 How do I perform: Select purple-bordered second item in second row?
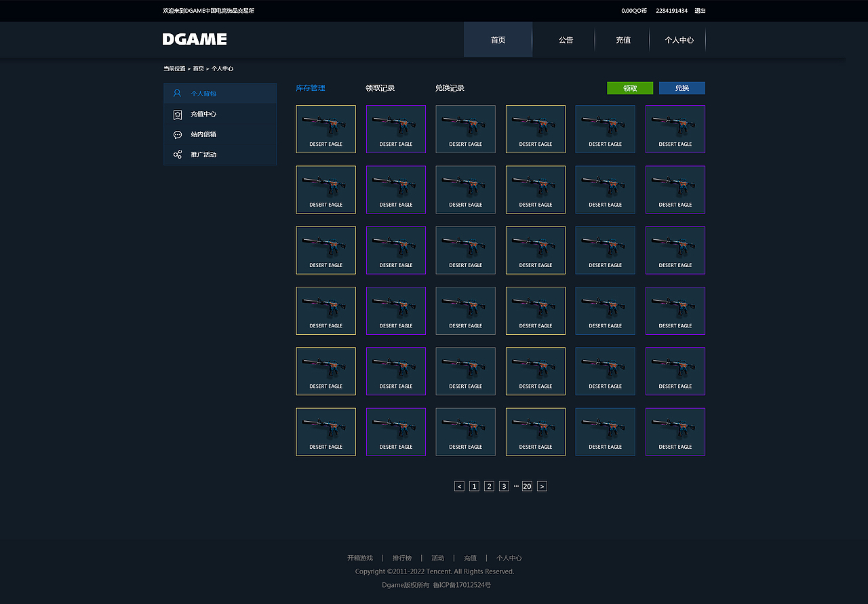click(x=396, y=190)
